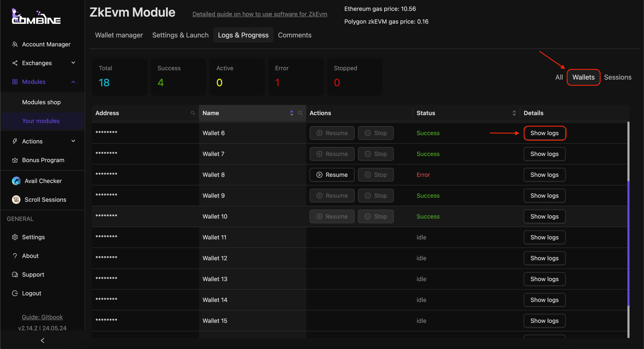Open the detailed ZkEvm guide link

pos(260,14)
